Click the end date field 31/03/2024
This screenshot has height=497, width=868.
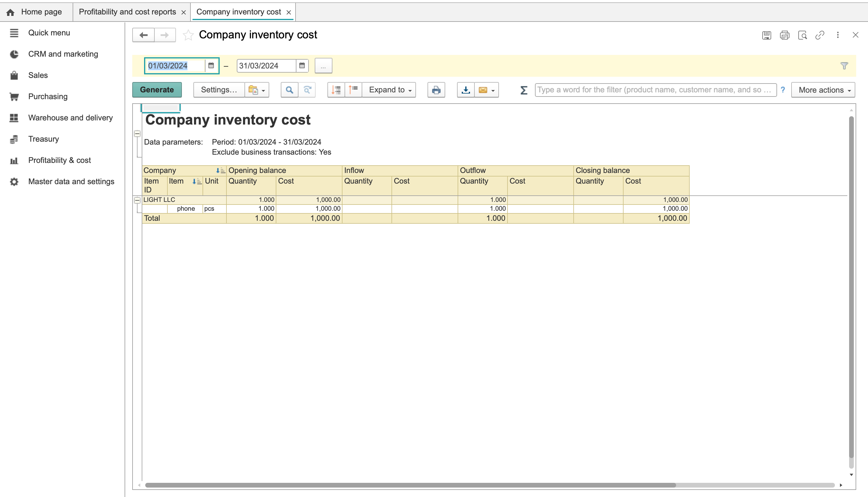267,66
